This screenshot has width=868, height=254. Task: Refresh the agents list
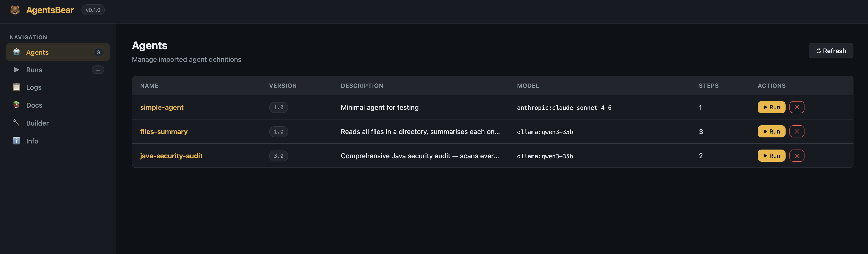pyautogui.click(x=831, y=51)
